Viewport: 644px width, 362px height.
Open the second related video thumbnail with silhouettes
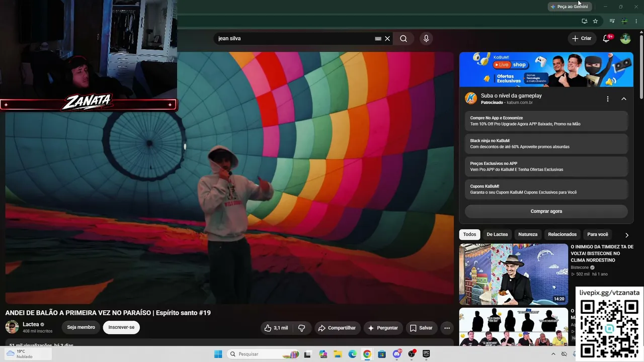(x=513, y=327)
